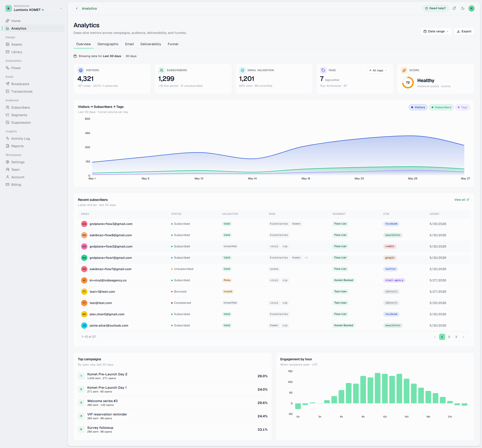This screenshot has width=482, height=448.
Task: Go to page 3 of recent subscribers
Action: point(456,337)
